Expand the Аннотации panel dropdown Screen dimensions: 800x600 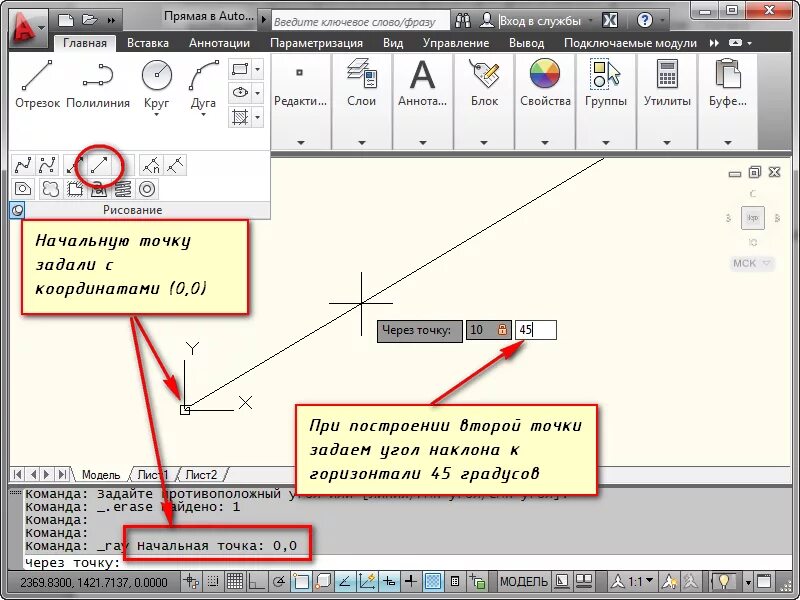[x=422, y=143]
